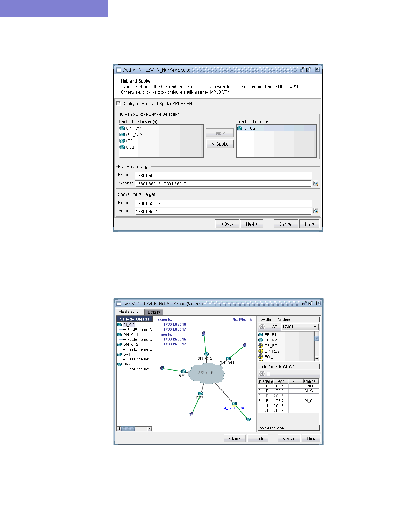This screenshot has height=532, width=398.
Task: Switch to the Details tab
Action: 154,312
